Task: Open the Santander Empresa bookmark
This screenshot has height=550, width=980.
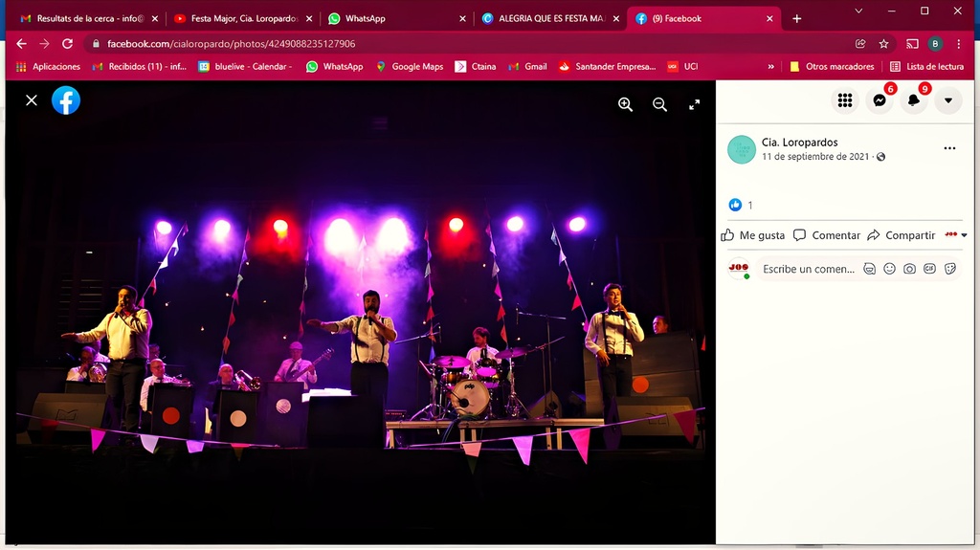Action: (608, 66)
